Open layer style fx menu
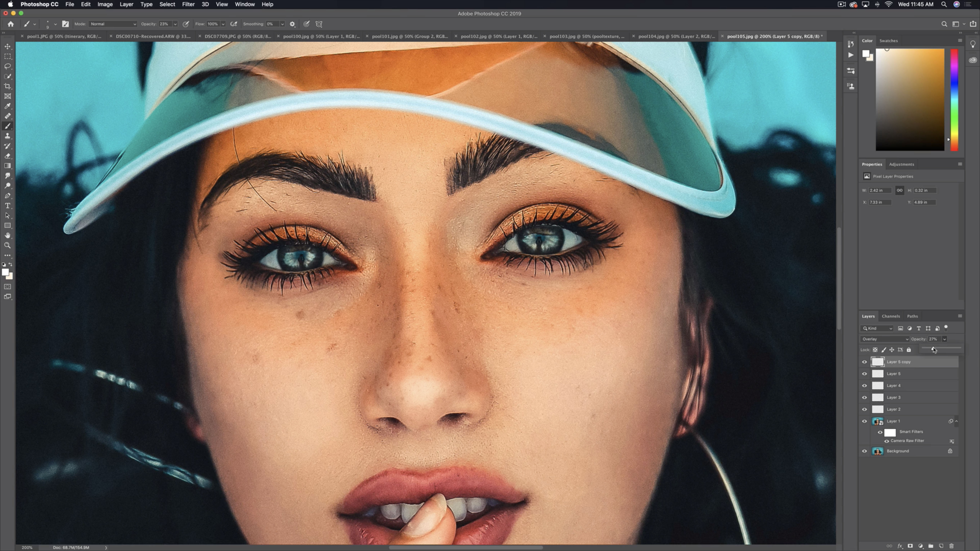 pyautogui.click(x=900, y=546)
